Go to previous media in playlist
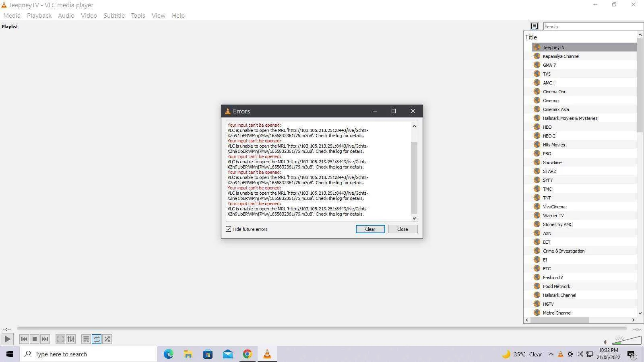 coord(24,339)
